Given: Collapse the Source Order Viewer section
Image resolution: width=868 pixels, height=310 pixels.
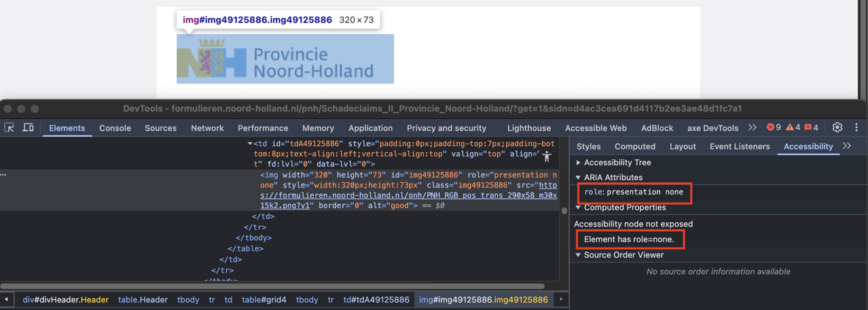Looking at the screenshot, I should coord(579,255).
